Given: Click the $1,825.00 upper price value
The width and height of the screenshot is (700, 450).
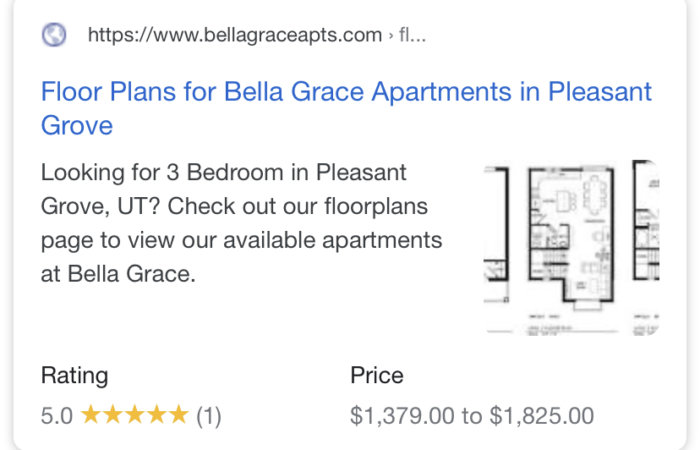Looking at the screenshot, I should click(x=542, y=416).
